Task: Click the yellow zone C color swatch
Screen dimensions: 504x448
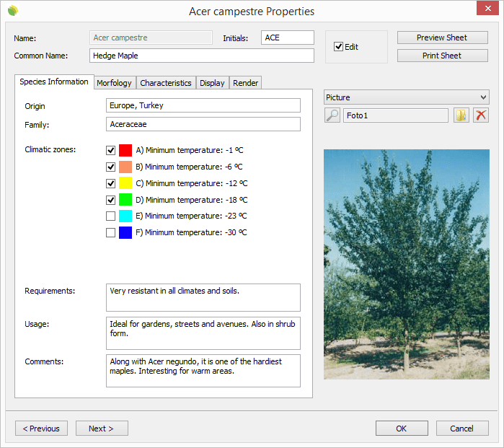Action: pyautogui.click(x=125, y=183)
